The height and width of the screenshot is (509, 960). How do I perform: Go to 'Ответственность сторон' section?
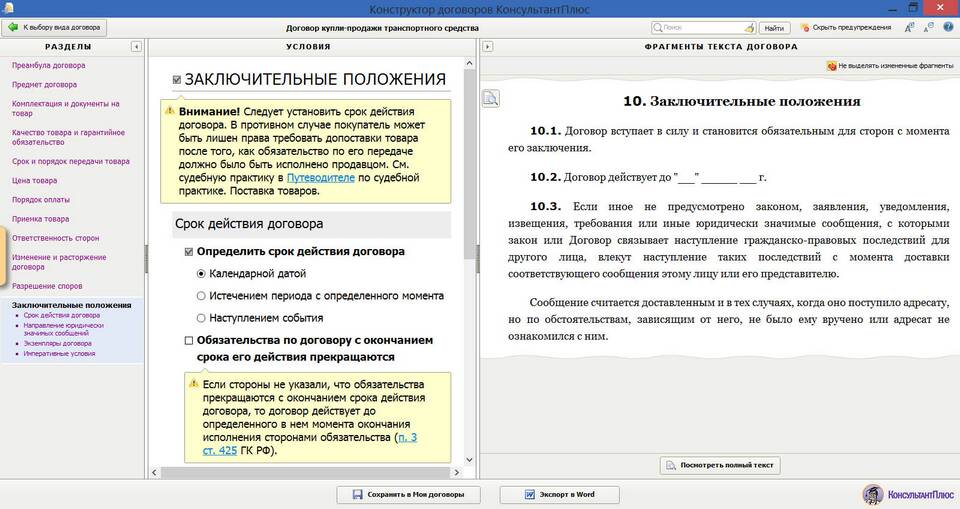[55, 238]
